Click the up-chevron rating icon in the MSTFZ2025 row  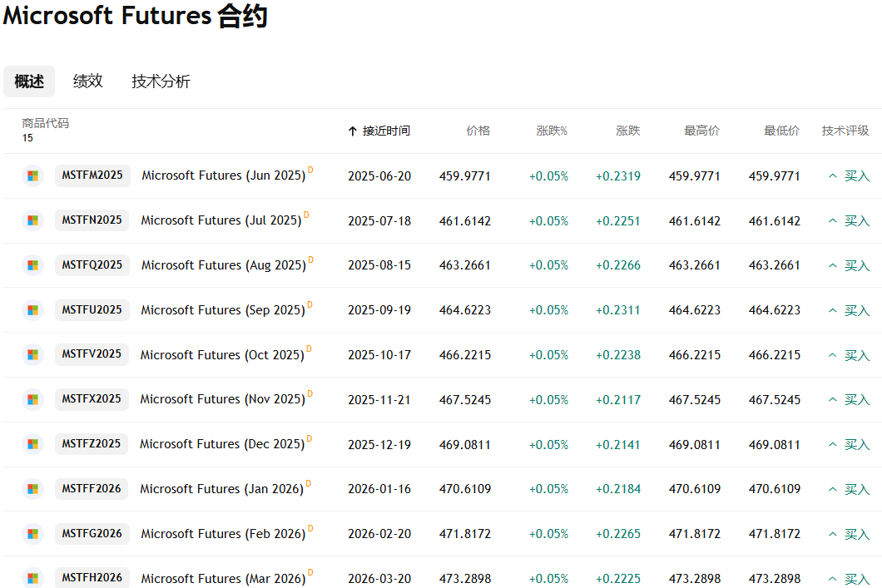point(833,445)
